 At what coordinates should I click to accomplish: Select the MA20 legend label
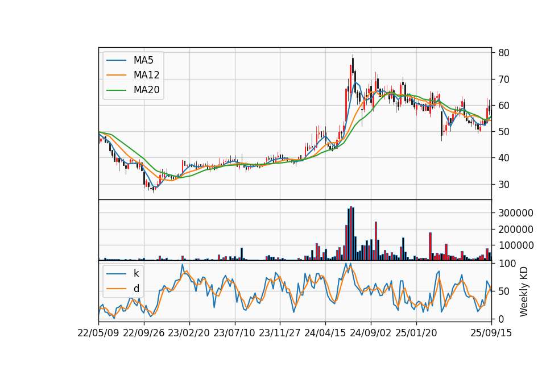pos(146,90)
